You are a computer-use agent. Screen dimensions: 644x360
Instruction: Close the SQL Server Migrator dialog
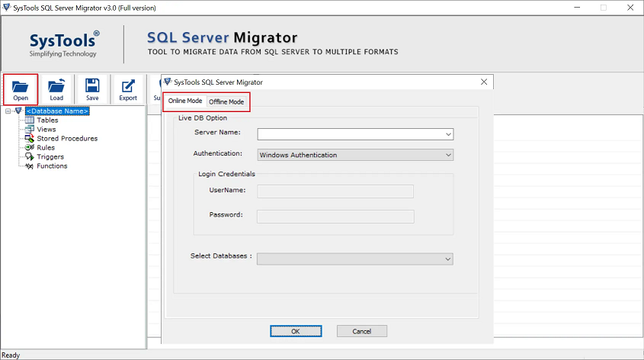click(x=484, y=82)
